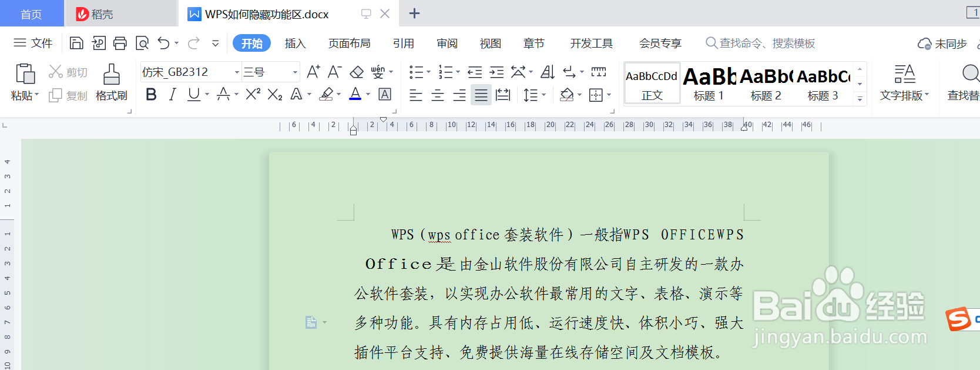Undo the last action

pyautogui.click(x=164, y=43)
